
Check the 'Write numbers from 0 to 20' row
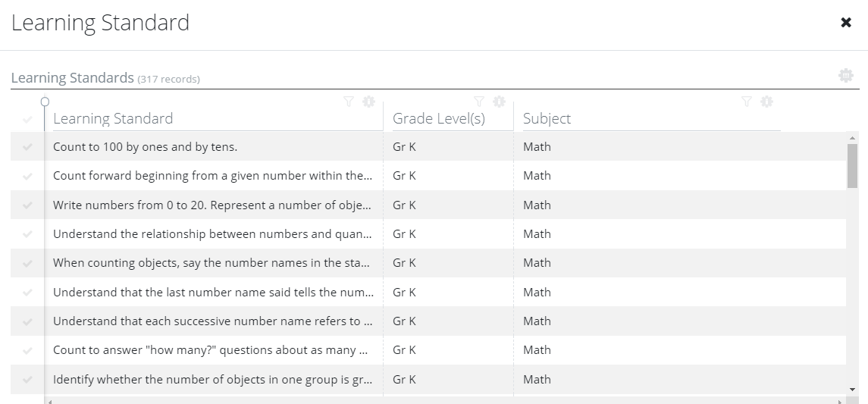[27, 205]
